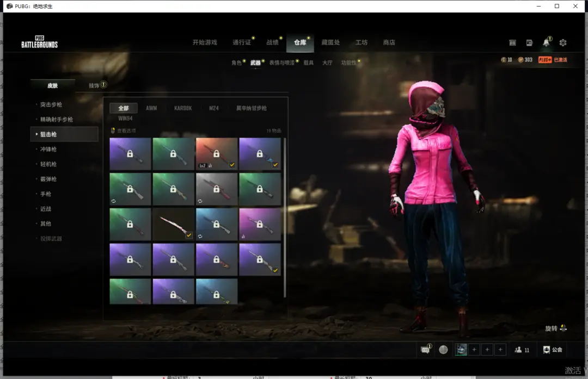
Task: Switch to the 角色 sub-tab
Action: click(236, 63)
